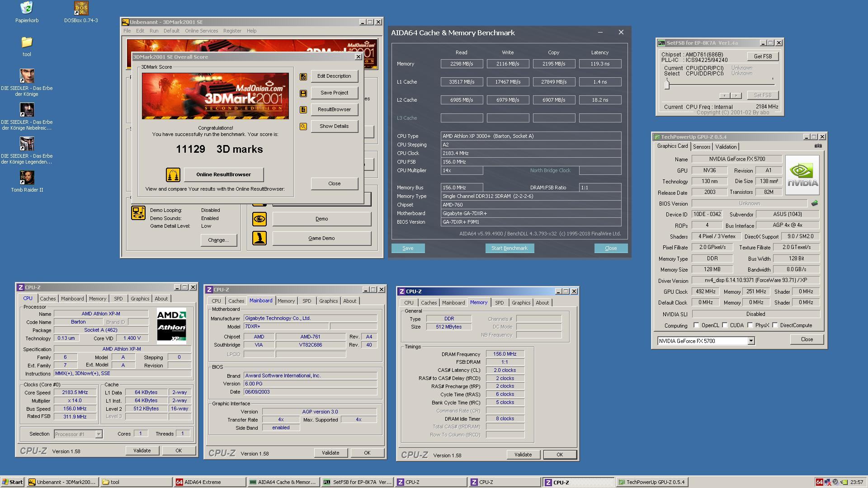Screen dimensions: 868x488
Task: Click the Show Details magnifier icon
Action: (303, 127)
